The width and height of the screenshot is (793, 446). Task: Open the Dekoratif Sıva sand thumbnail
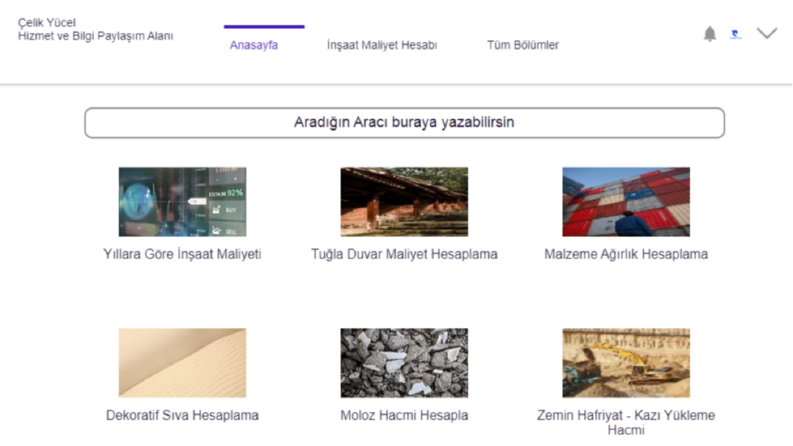183,363
